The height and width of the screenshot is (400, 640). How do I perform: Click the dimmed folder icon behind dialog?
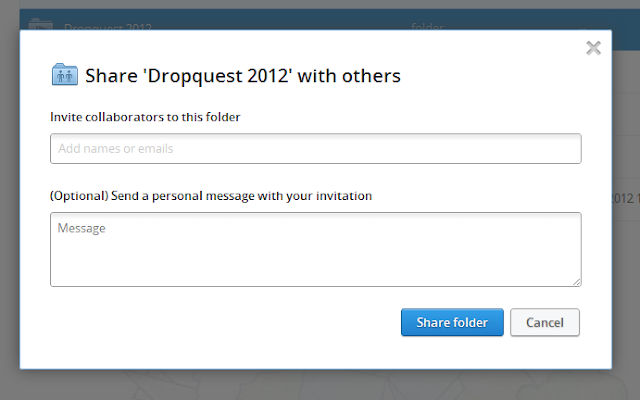pyautogui.click(x=40, y=24)
